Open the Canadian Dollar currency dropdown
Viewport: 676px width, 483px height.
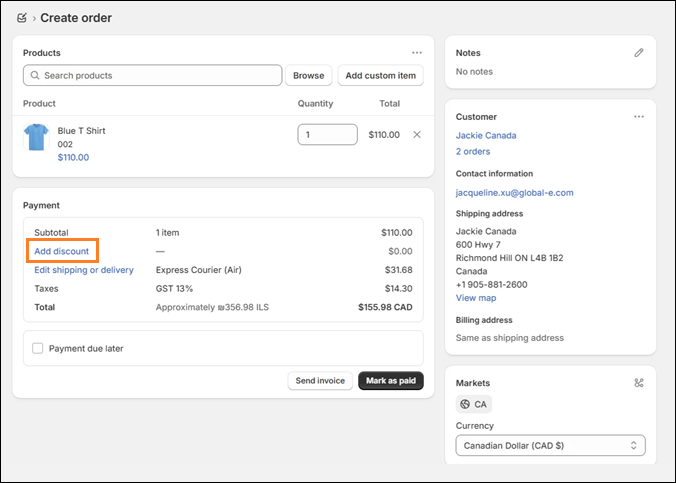(550, 445)
